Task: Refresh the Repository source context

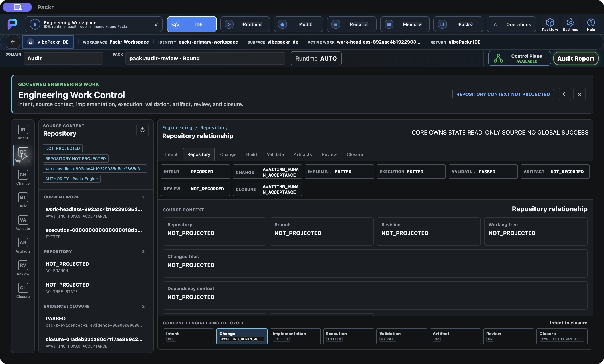Action: tap(142, 130)
